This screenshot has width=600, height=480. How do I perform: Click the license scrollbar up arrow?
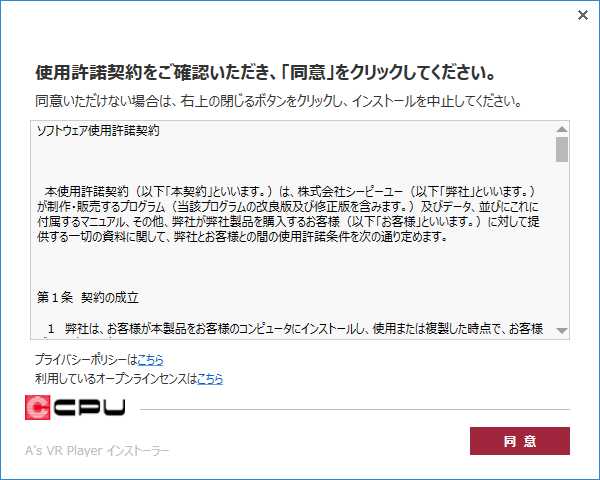(x=562, y=129)
